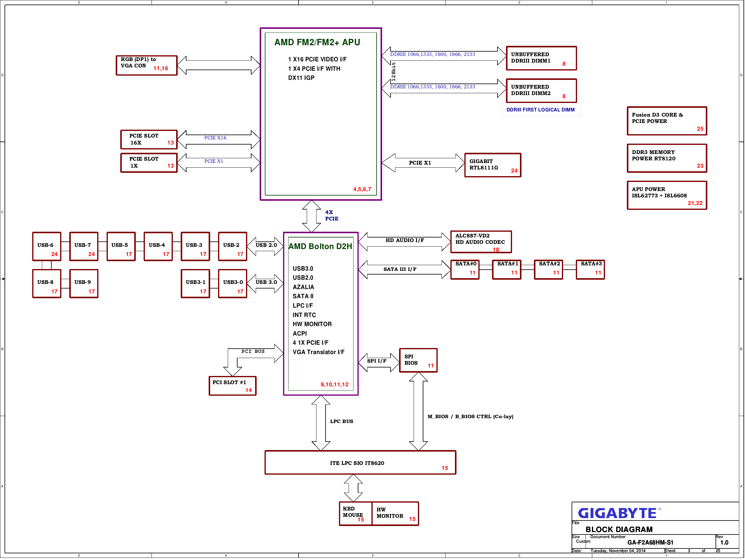Viewport: 745px width, 560px height.
Task: Select the RGB (DP1) to VGA CON block
Action: (146, 66)
